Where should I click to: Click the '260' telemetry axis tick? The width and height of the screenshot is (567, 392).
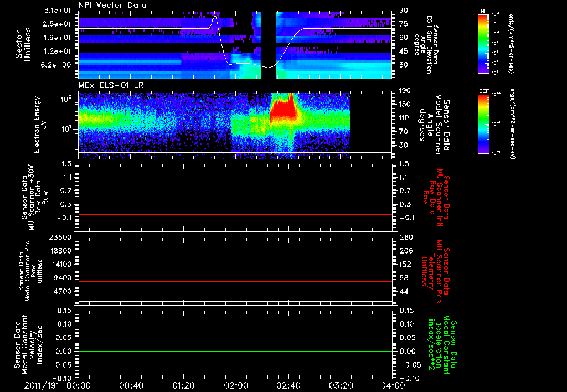click(405, 237)
